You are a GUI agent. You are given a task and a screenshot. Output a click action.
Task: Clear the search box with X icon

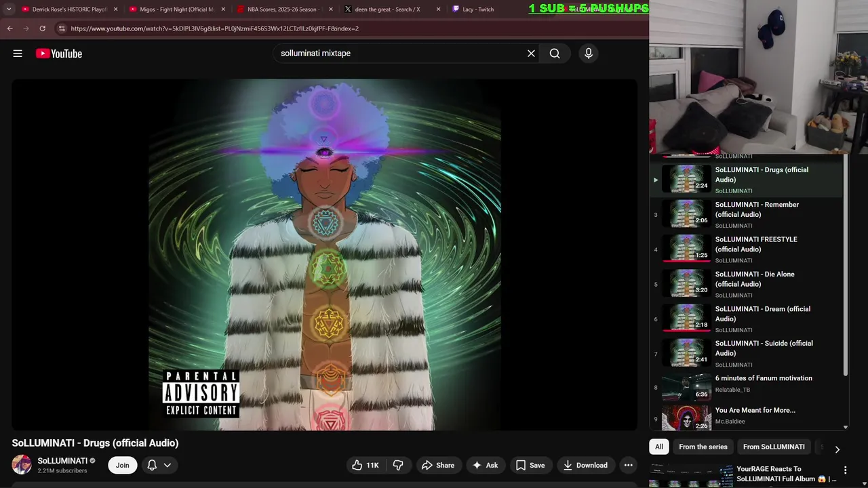(x=531, y=54)
